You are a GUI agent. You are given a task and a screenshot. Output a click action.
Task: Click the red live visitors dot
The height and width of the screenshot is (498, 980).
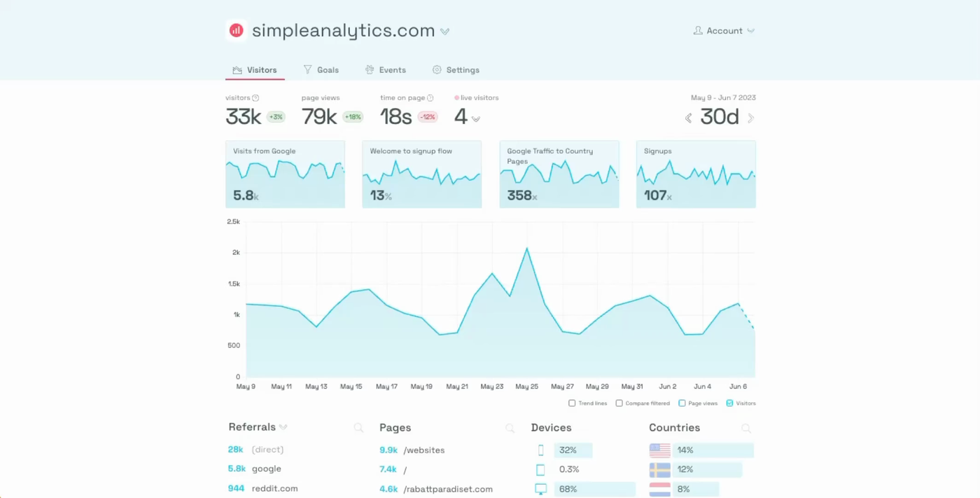pyautogui.click(x=456, y=97)
